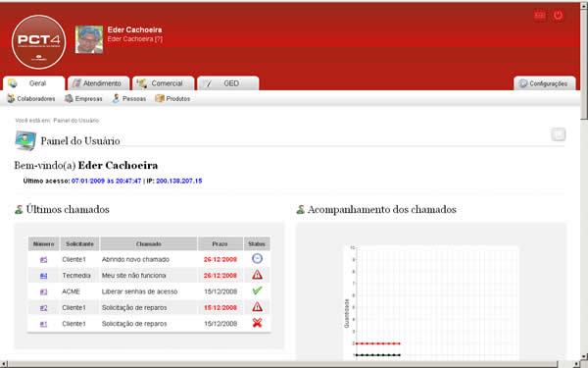Image resolution: width=588 pixels, height=368 pixels.
Task: Open call link #1
Action: [43, 324]
